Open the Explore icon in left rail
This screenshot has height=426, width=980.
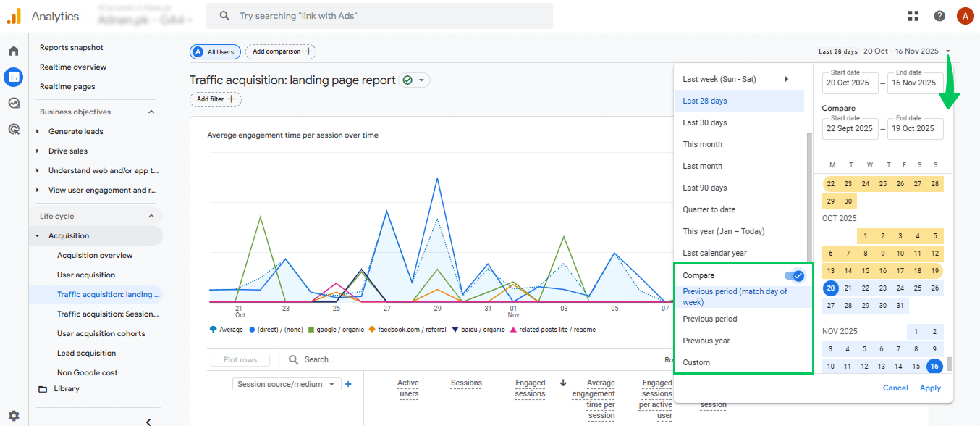[14, 103]
